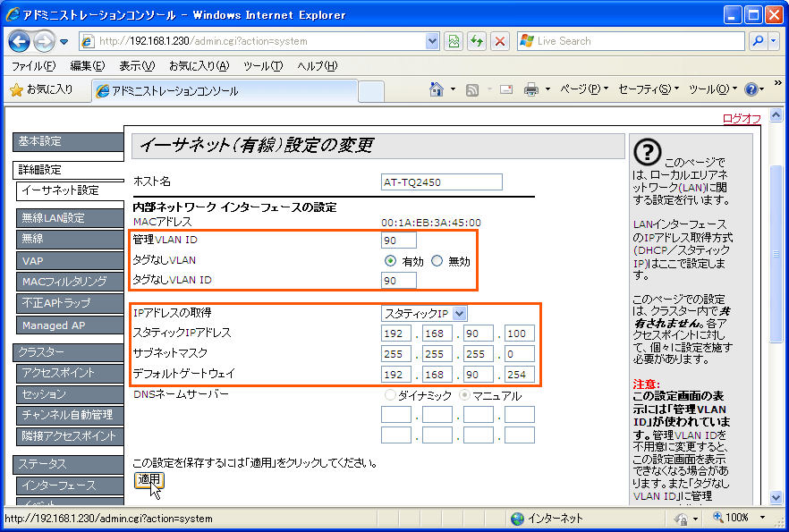Open the ファイル(F) menu
The height and width of the screenshot is (532, 789).
pos(33,66)
